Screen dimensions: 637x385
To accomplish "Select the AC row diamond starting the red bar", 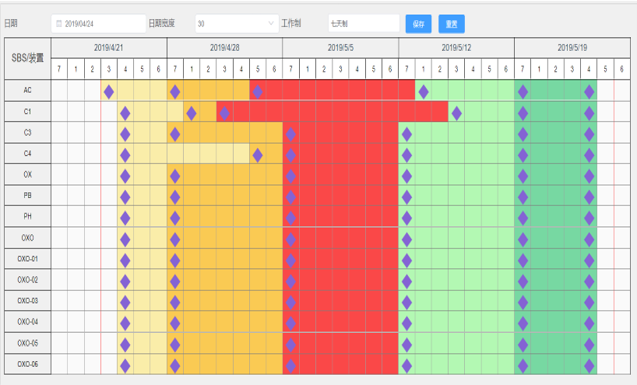I will coord(258,92).
